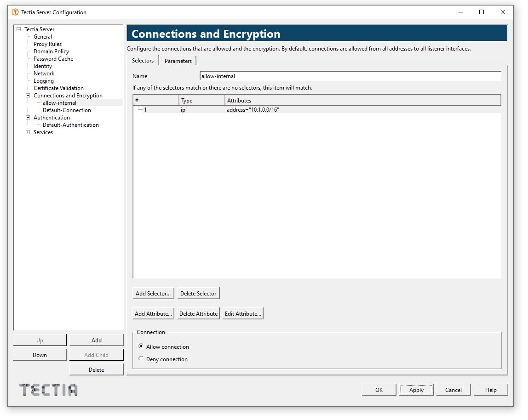Confirm settings with the OK button
The image size is (528, 420).
[379, 390]
